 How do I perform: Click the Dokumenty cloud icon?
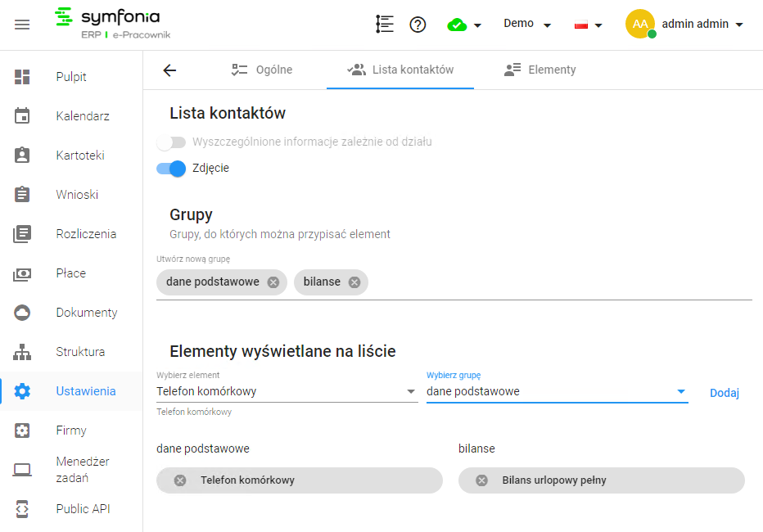click(22, 313)
